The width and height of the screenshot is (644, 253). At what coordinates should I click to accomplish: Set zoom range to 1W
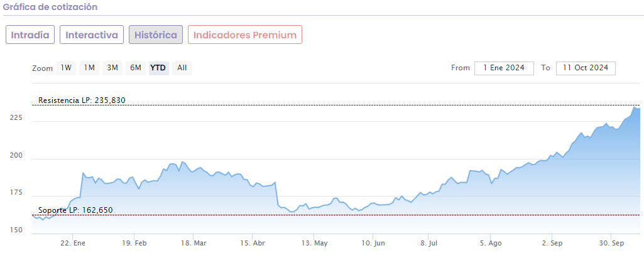[66, 68]
